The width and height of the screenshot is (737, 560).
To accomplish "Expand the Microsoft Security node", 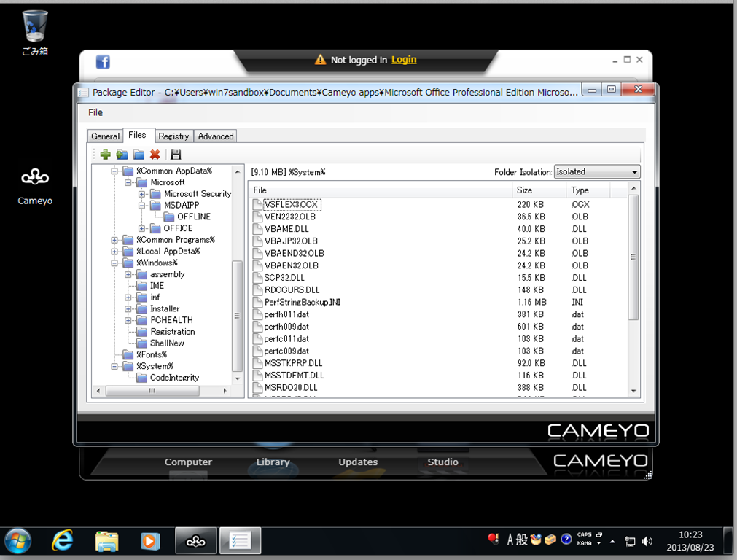I will click(141, 194).
